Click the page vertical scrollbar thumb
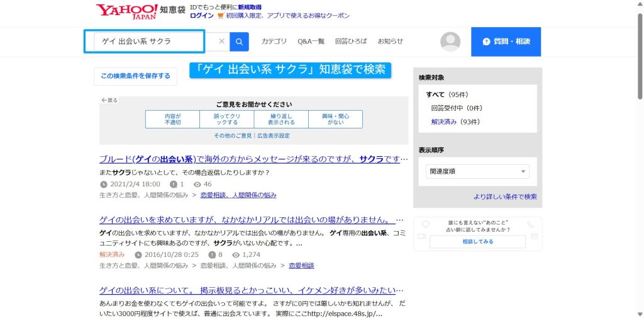This screenshot has height=318, width=644. click(x=640, y=55)
